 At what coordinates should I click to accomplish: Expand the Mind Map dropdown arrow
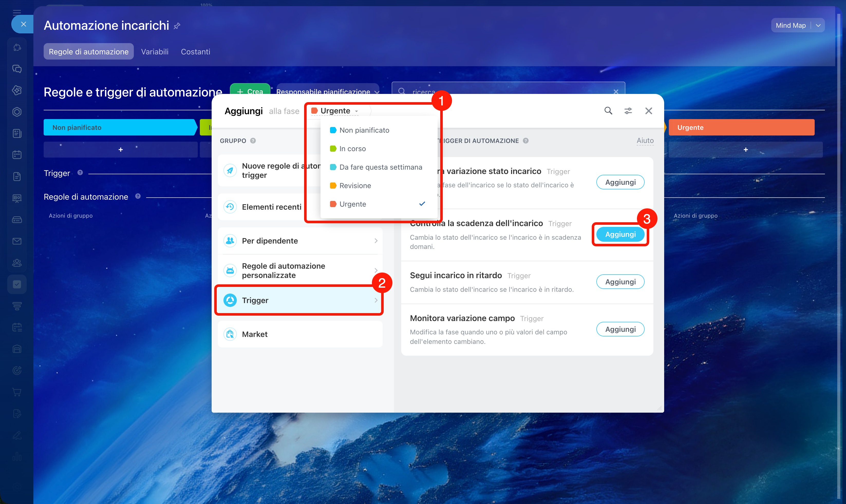pos(818,25)
